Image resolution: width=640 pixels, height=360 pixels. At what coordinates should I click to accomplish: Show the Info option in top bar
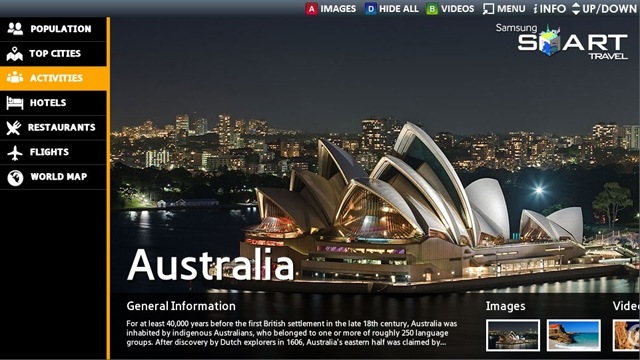point(549,9)
